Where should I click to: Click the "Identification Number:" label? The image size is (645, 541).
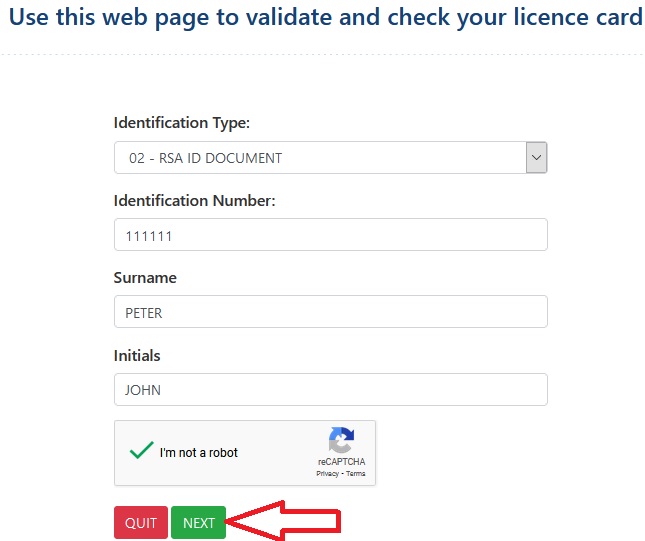tap(194, 200)
